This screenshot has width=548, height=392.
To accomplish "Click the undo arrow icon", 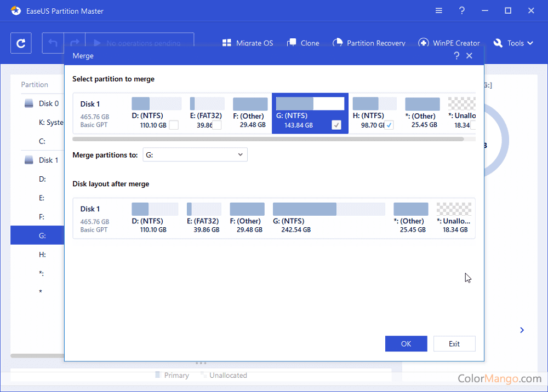I will pyautogui.click(x=53, y=43).
